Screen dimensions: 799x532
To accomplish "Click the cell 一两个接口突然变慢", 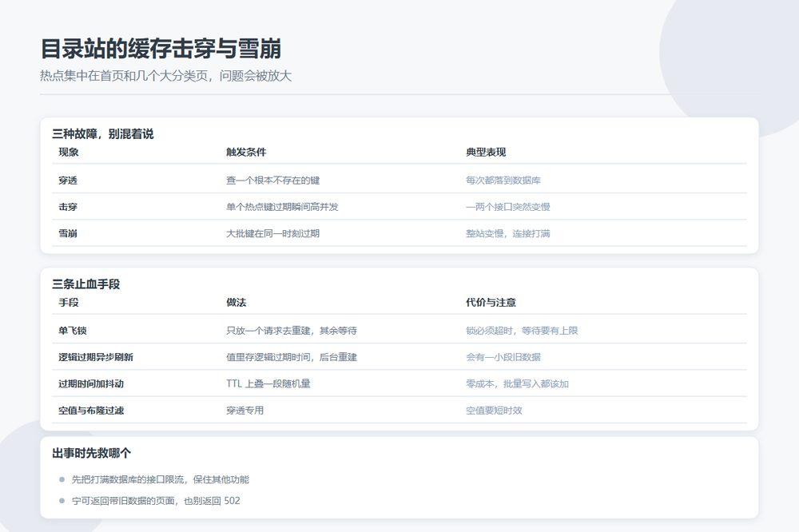I will pyautogui.click(x=508, y=207).
